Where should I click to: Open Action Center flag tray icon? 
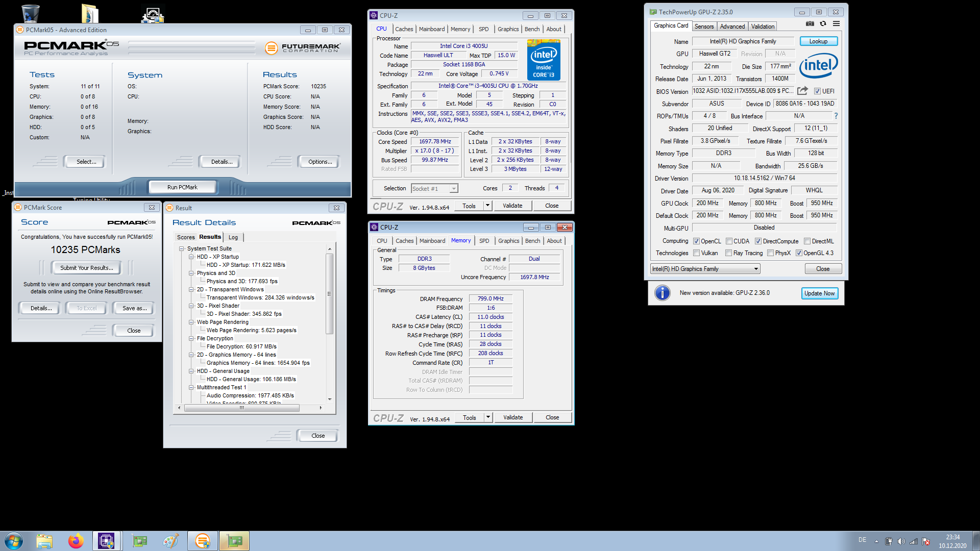point(926,541)
